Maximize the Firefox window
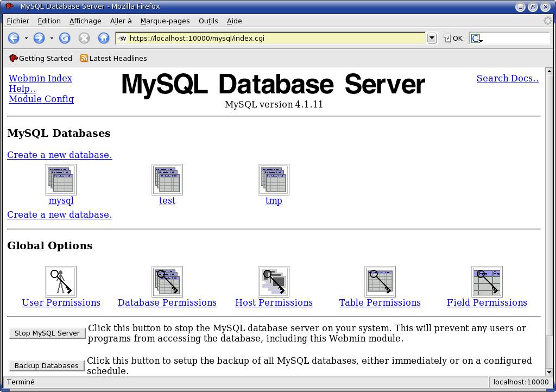 click(533, 7)
